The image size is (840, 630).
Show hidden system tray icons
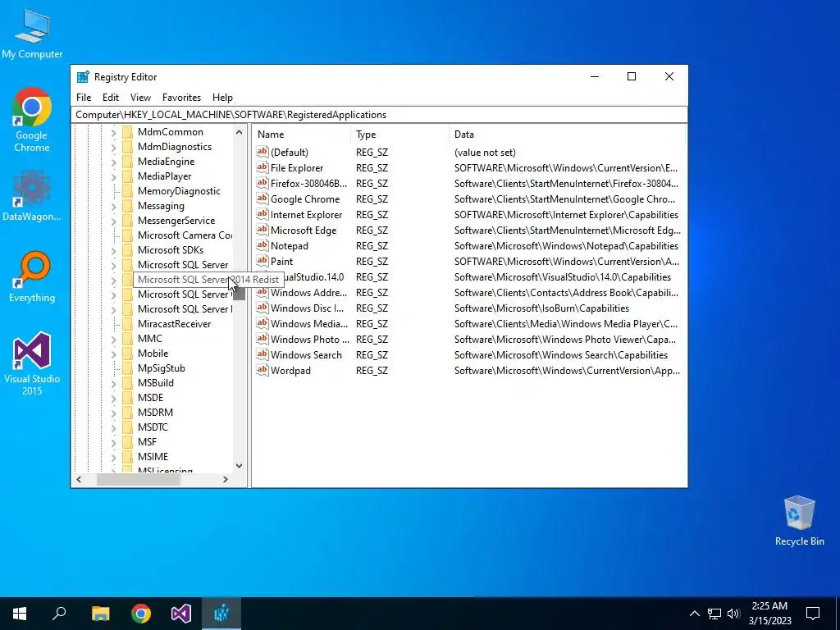(x=694, y=614)
